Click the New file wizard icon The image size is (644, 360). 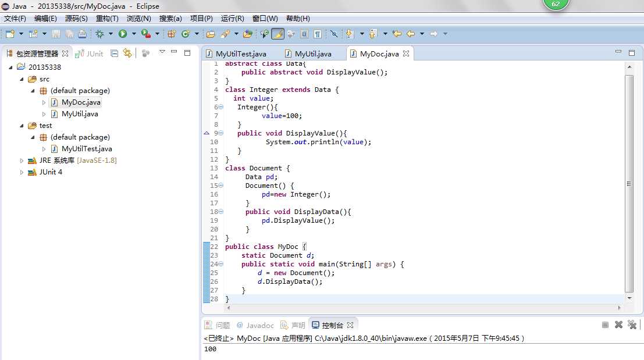pyautogui.click(x=10, y=34)
